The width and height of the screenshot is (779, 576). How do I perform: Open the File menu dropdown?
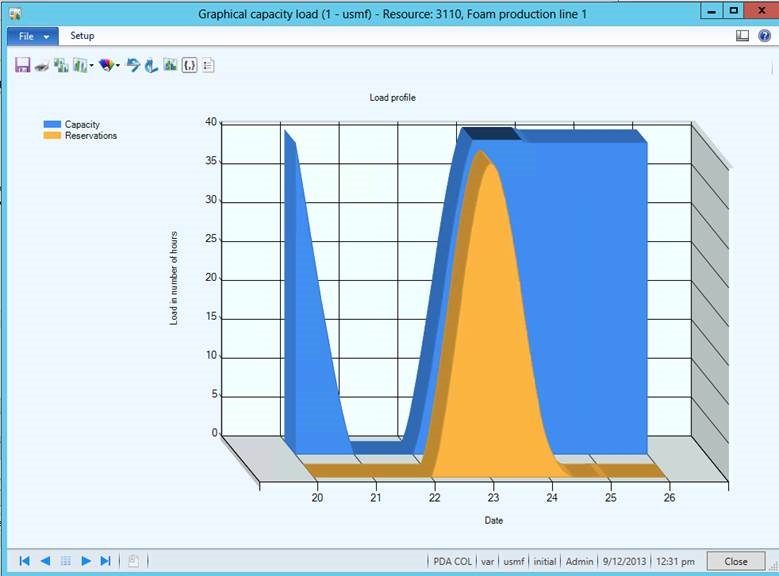[32, 36]
